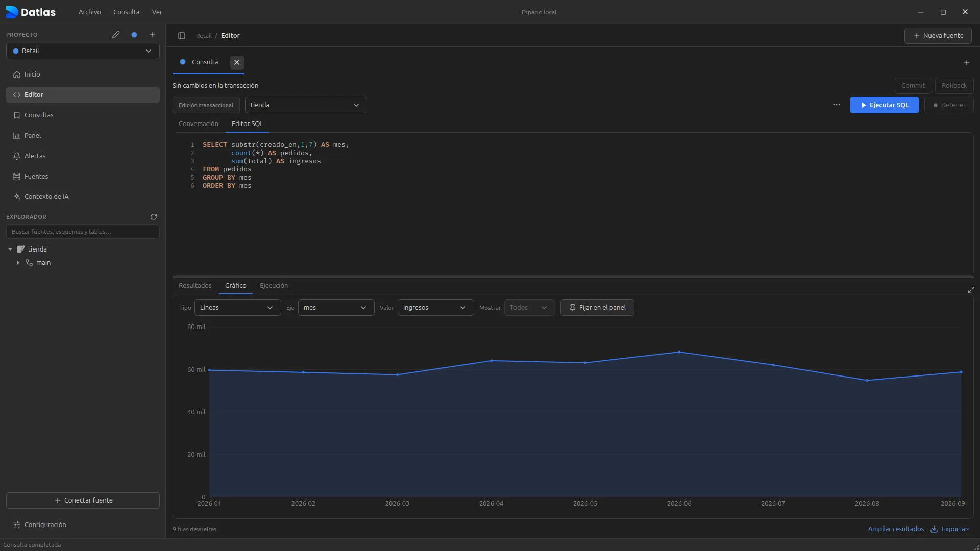Go to Inicio in the sidebar
Screen dimensions: 980x551
(83, 74)
